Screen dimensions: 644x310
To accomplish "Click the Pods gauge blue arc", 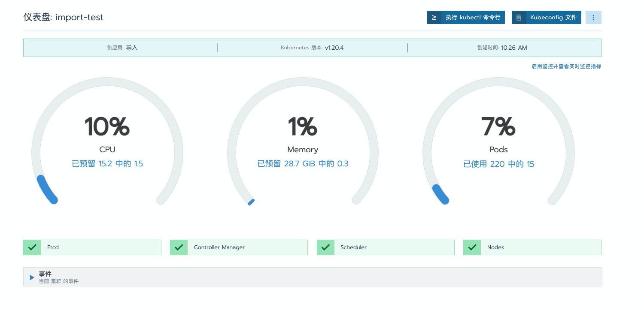I will (440, 194).
